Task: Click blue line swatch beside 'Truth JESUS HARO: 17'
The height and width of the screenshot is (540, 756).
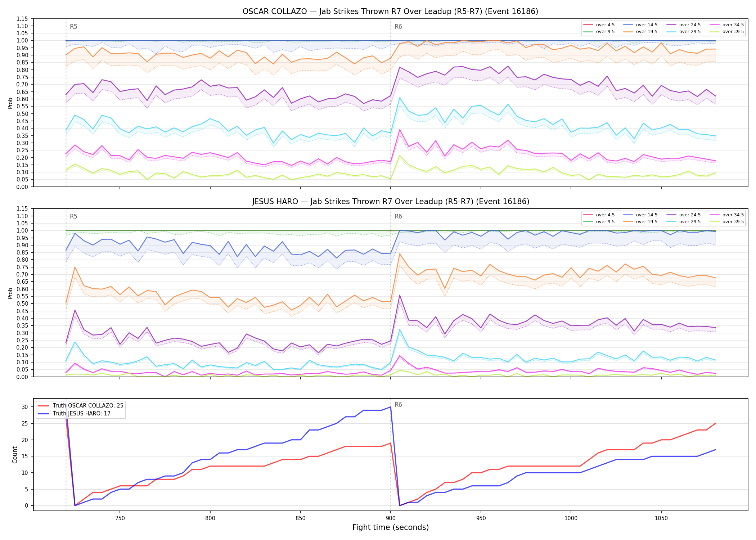Action: (44, 414)
